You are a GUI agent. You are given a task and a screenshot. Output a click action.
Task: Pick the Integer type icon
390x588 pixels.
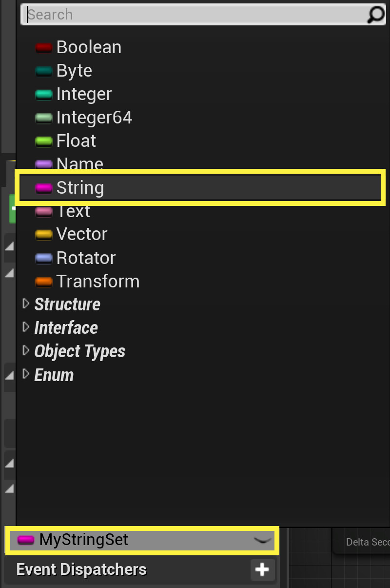tap(44, 94)
